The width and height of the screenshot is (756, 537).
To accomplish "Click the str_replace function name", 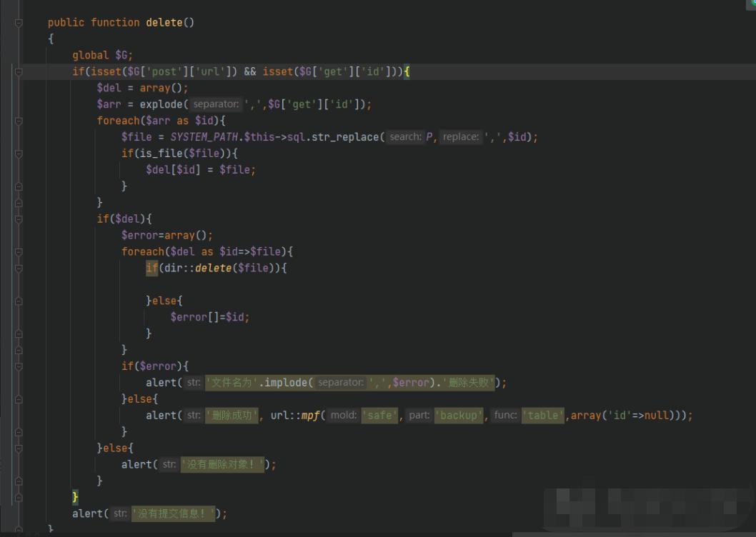I will [x=349, y=137].
